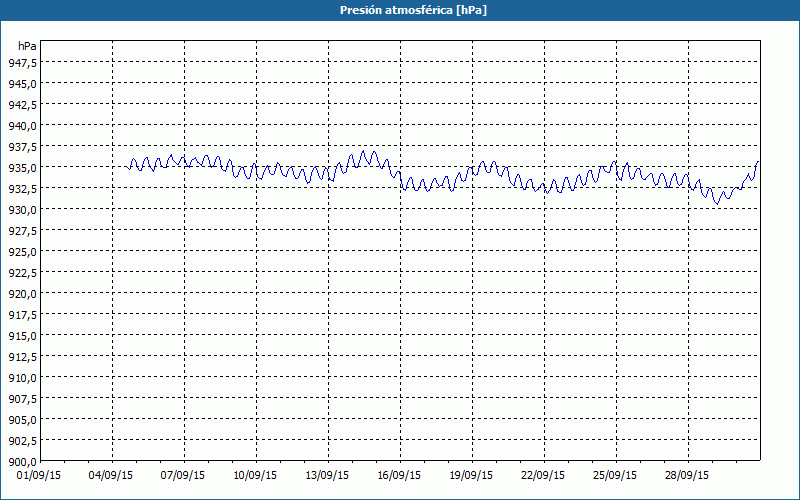Select the 945,0 y-axis value
Screen dimensions: 800x500
point(22,84)
